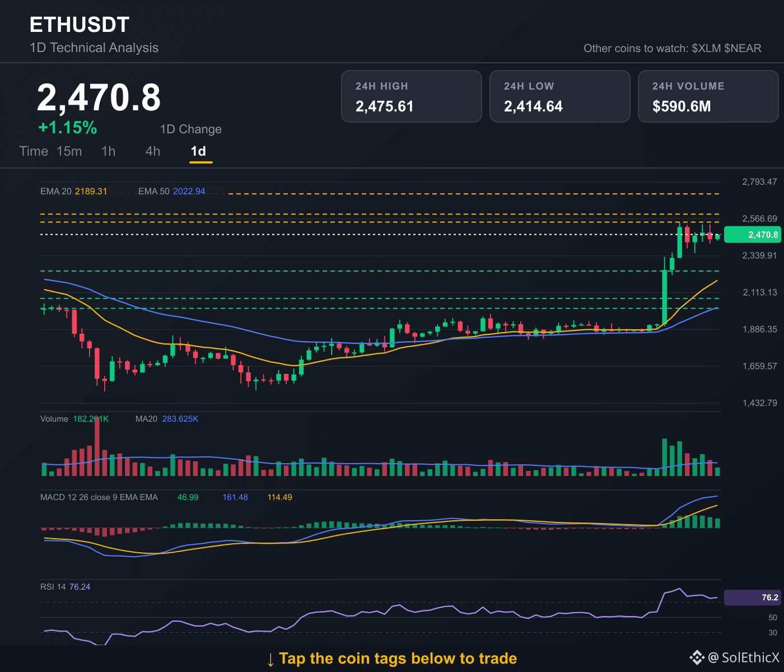Click the 2,339.91 price axis label
This screenshot has height=672, width=784.
tap(759, 255)
